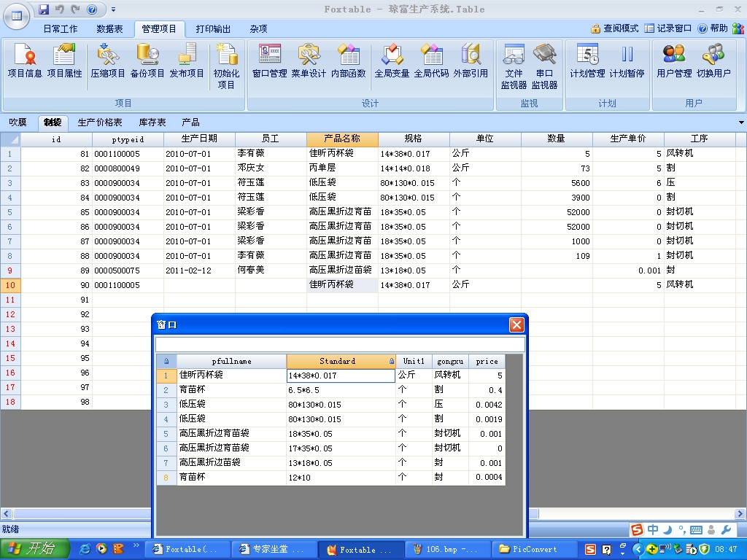
Task: Open the 库存表 table tab
Action: click(x=152, y=122)
